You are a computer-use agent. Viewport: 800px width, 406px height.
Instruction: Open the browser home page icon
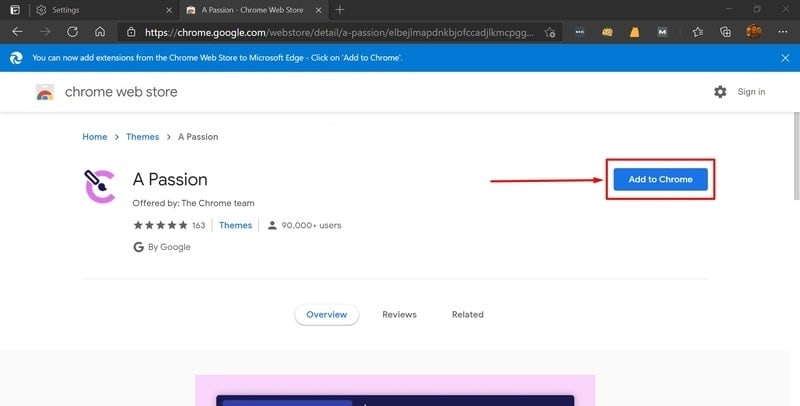tap(100, 32)
